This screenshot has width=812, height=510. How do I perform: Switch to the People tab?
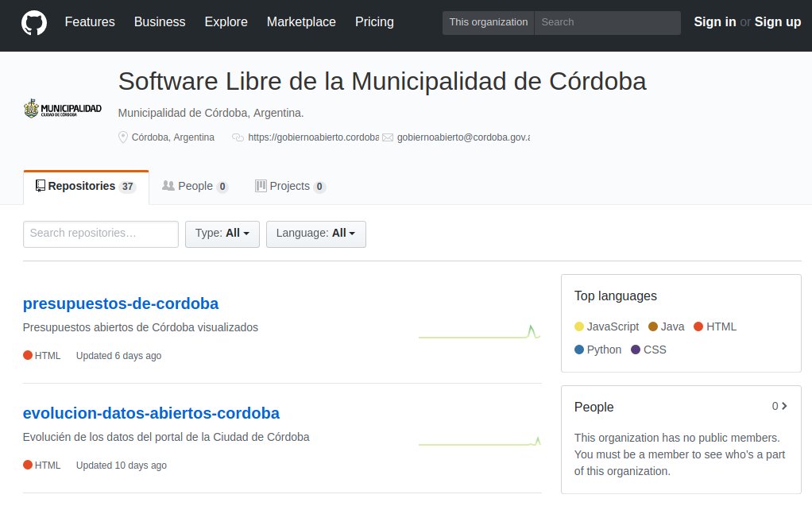point(195,187)
